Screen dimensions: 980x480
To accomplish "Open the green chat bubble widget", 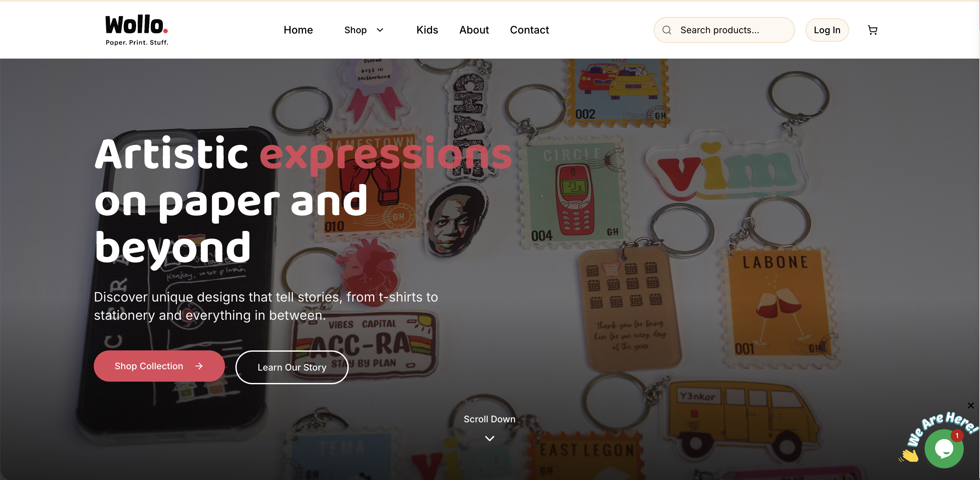I will pos(944,448).
